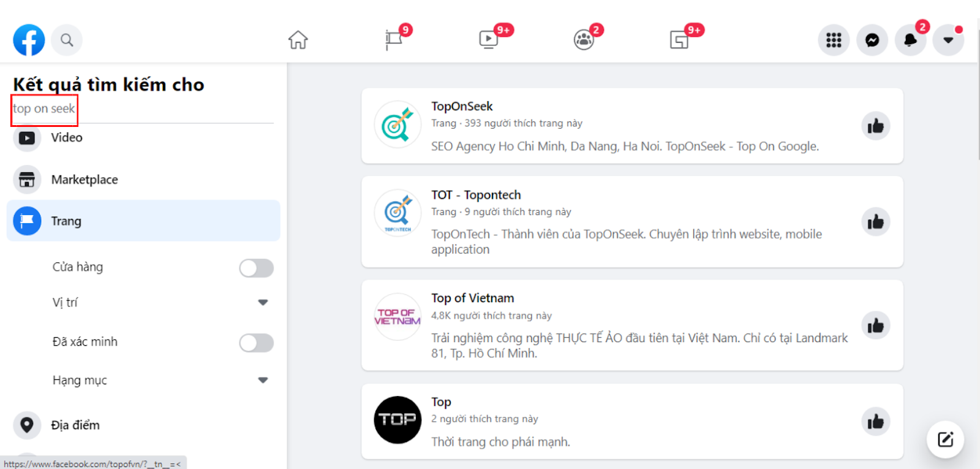Open the TOT - Topontech page link

point(476,195)
